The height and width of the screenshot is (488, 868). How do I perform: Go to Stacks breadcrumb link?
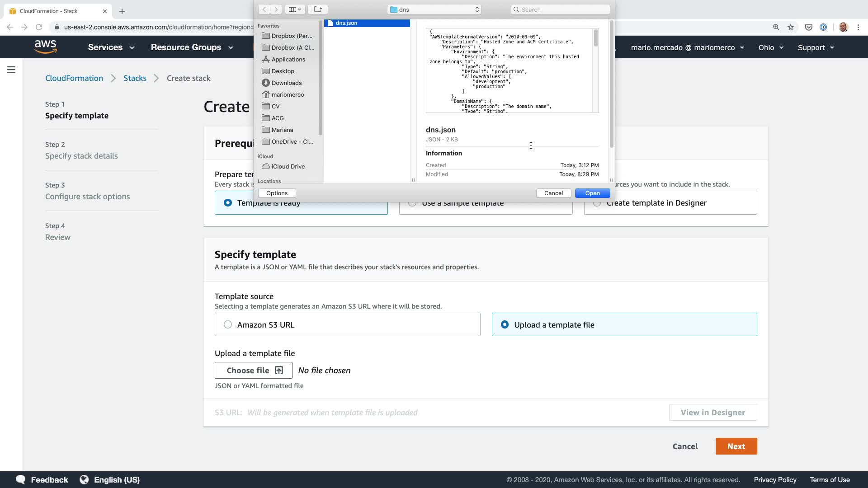coord(135,78)
